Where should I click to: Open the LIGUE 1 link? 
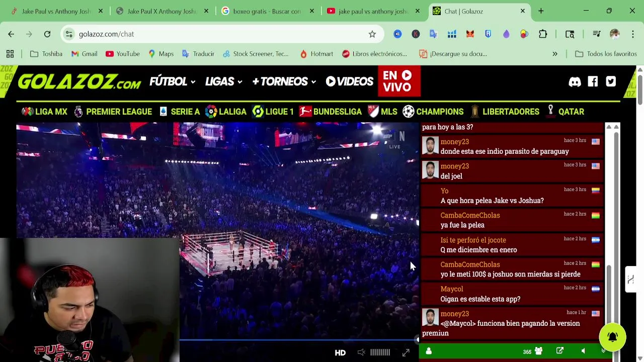point(273,112)
